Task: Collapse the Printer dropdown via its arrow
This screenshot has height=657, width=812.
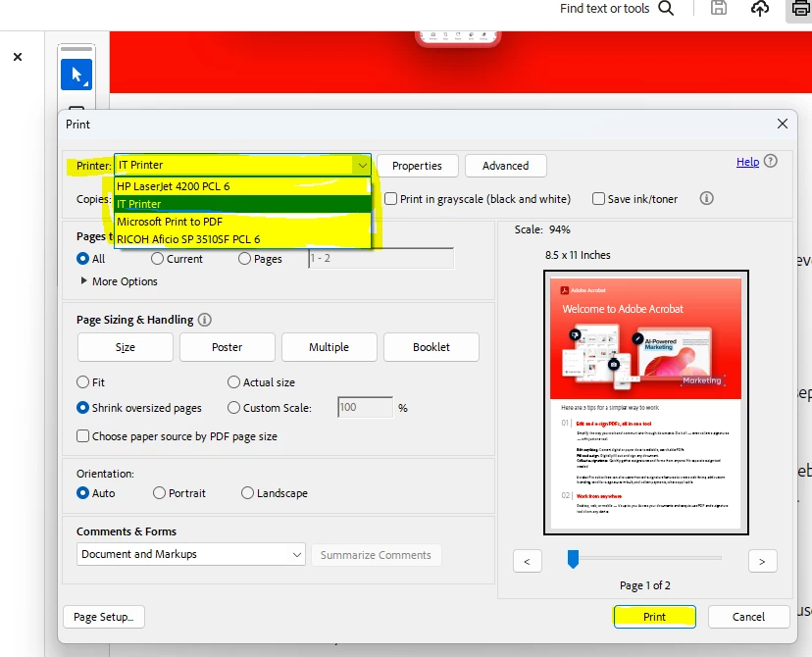Action: (362, 166)
